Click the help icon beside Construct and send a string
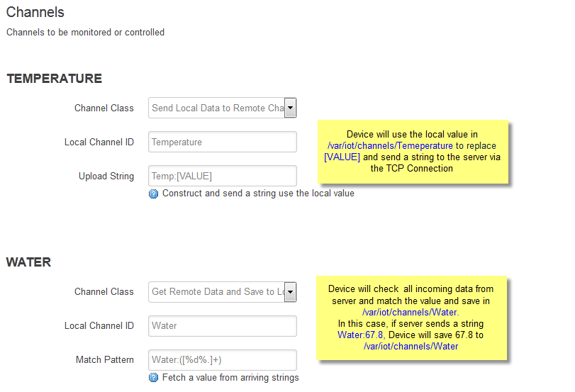Image resolution: width=575 pixels, height=392 pixels. 153,194
